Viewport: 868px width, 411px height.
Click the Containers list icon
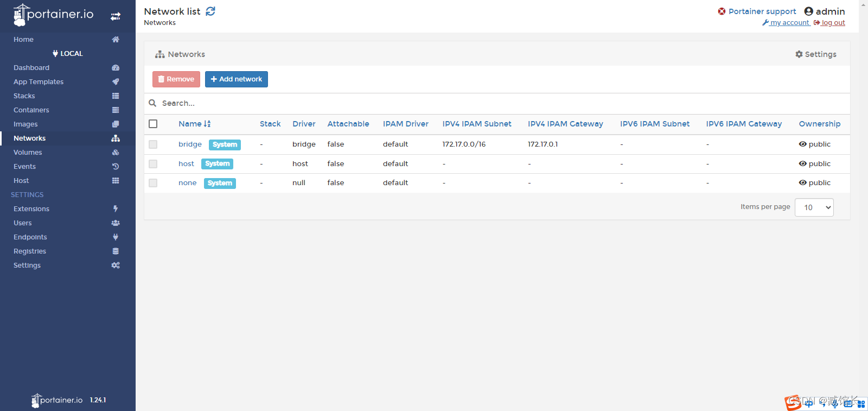click(x=116, y=110)
